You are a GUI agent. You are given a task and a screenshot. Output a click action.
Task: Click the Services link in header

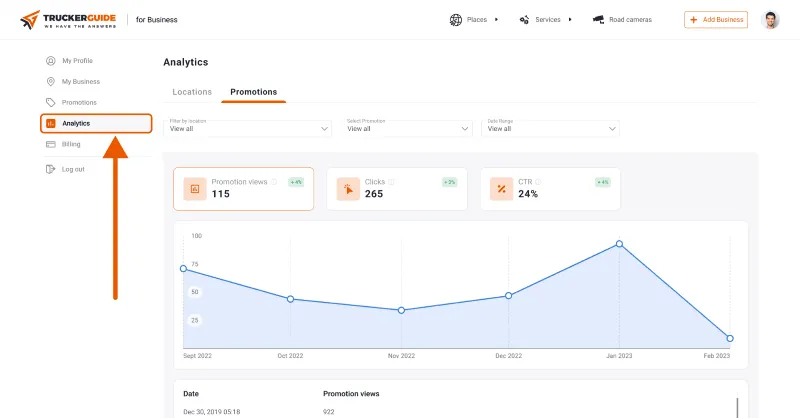[x=548, y=20]
